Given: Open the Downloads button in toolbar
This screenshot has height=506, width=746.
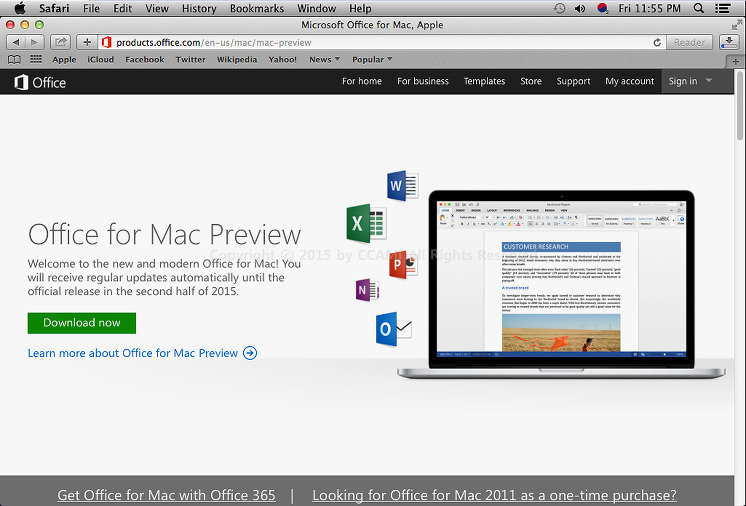Looking at the screenshot, I should (728, 42).
